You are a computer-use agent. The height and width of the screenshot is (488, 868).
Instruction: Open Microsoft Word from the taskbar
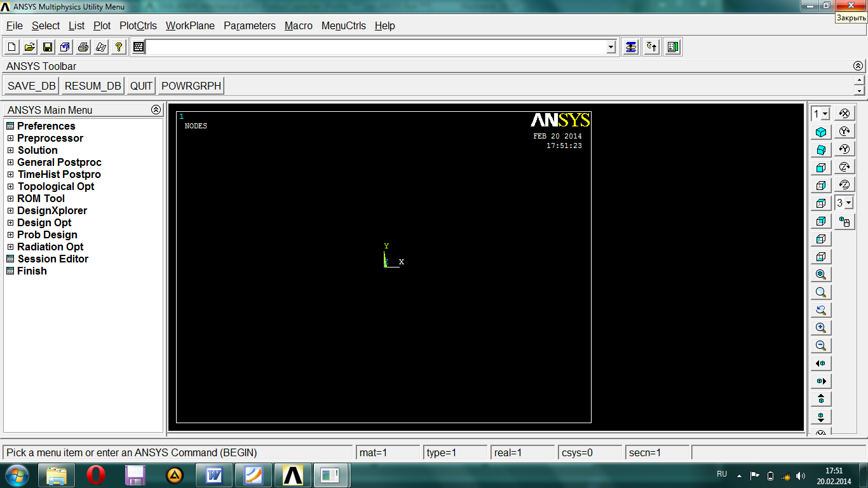(x=214, y=475)
